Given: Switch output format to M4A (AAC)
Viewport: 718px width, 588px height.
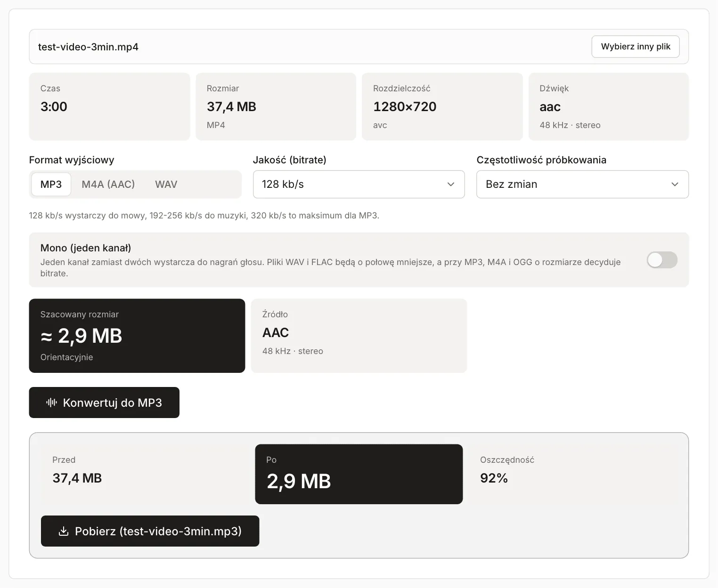Looking at the screenshot, I should coord(108,184).
